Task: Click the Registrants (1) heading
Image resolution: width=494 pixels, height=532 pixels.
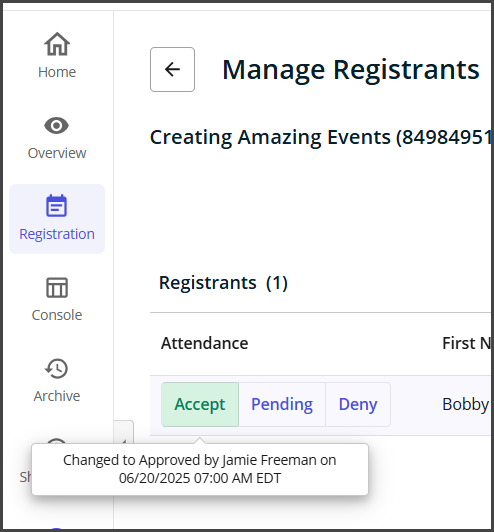Action: (223, 283)
